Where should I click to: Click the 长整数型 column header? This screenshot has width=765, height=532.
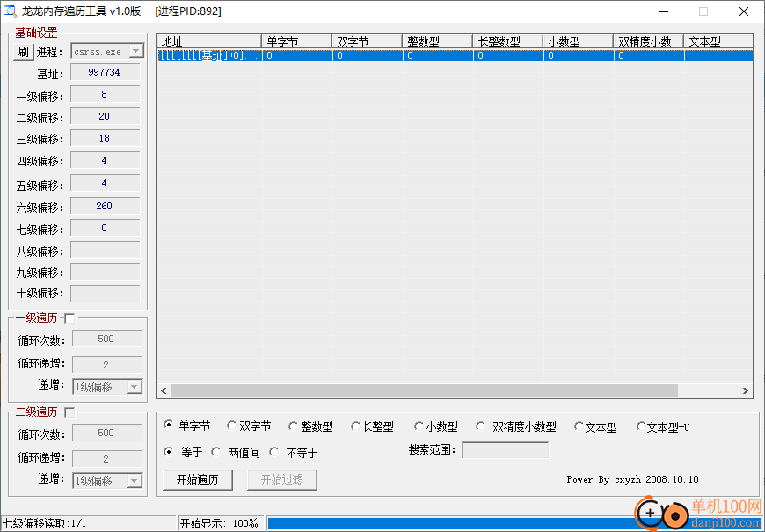pos(507,41)
